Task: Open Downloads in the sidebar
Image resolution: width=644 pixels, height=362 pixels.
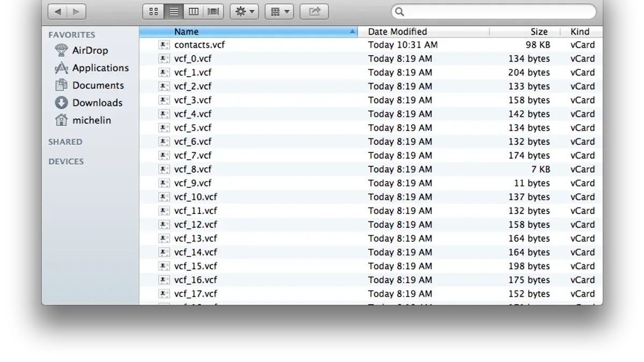Action: coord(97,103)
